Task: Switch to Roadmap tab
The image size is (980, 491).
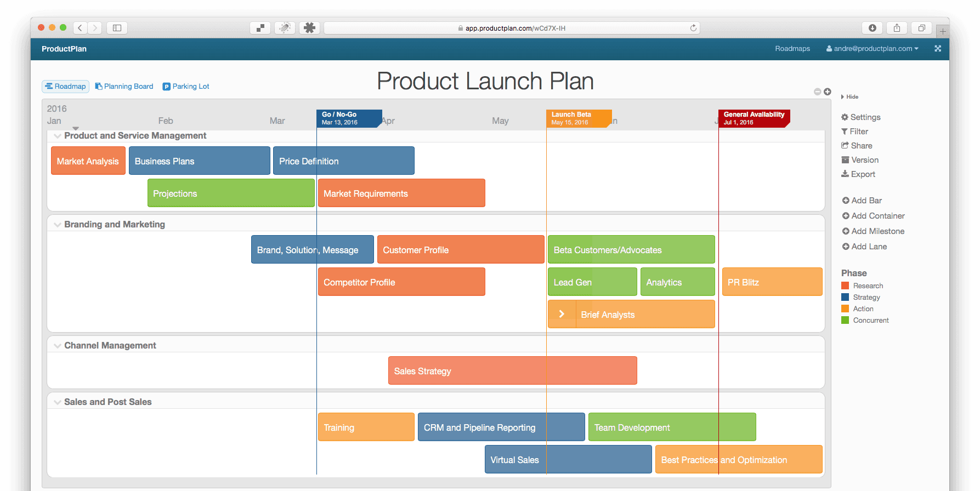Action: pyautogui.click(x=65, y=87)
